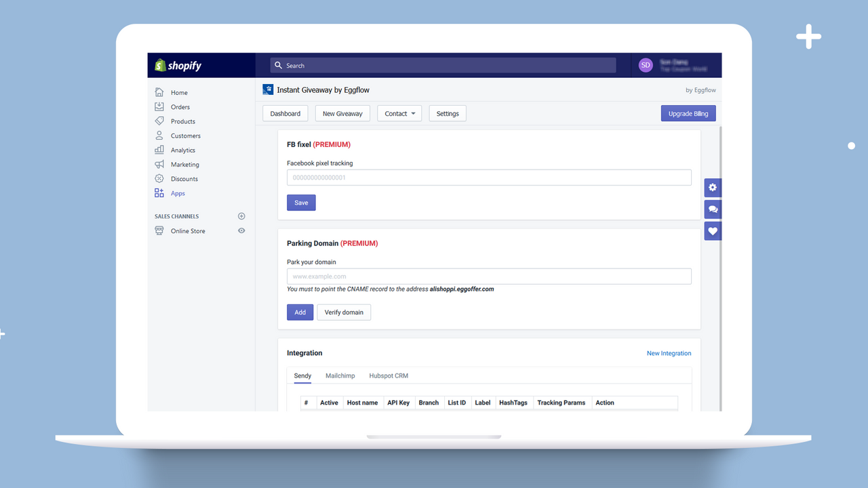Click the Instant Giveaway app icon
Image resolution: width=868 pixels, height=488 pixels.
pos(268,89)
